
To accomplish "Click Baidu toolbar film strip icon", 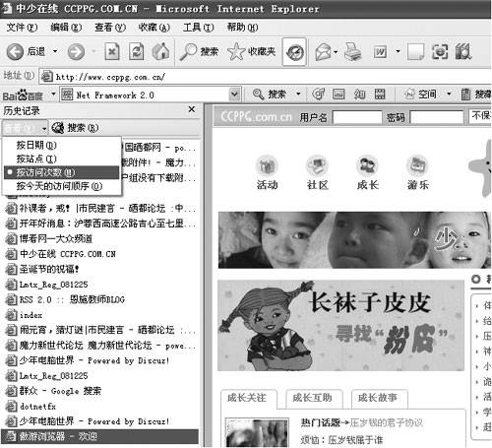I will [x=380, y=95].
